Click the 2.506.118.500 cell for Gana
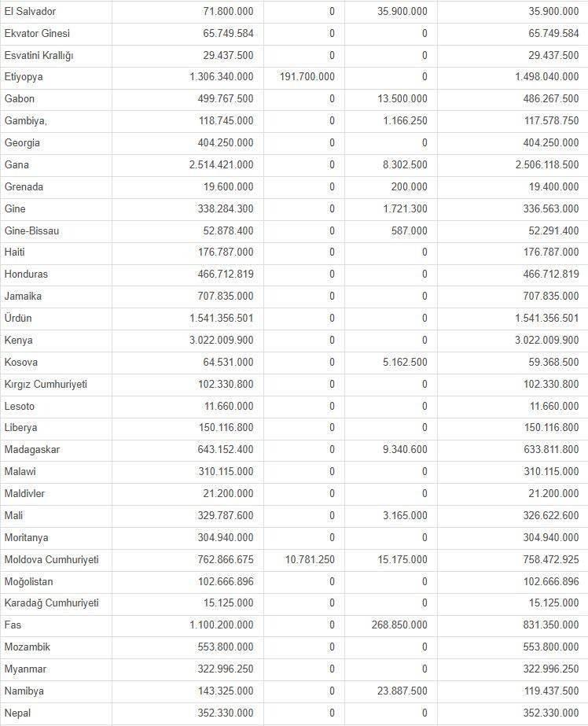 [538, 165]
